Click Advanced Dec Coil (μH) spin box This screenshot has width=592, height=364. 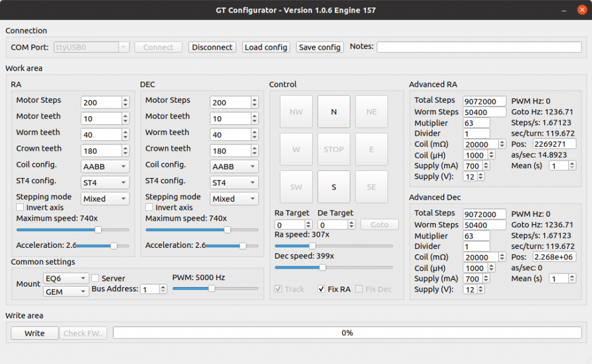(479, 268)
